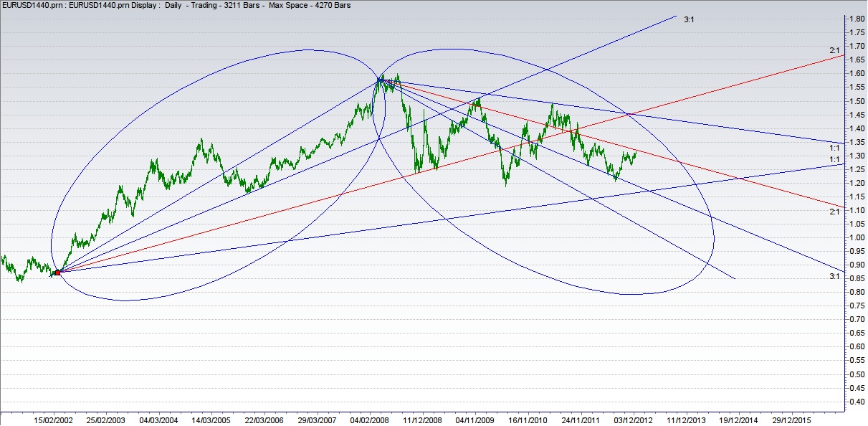Click the 16/11/2010 date label
Screen dimensions: 868x426
pos(527,420)
